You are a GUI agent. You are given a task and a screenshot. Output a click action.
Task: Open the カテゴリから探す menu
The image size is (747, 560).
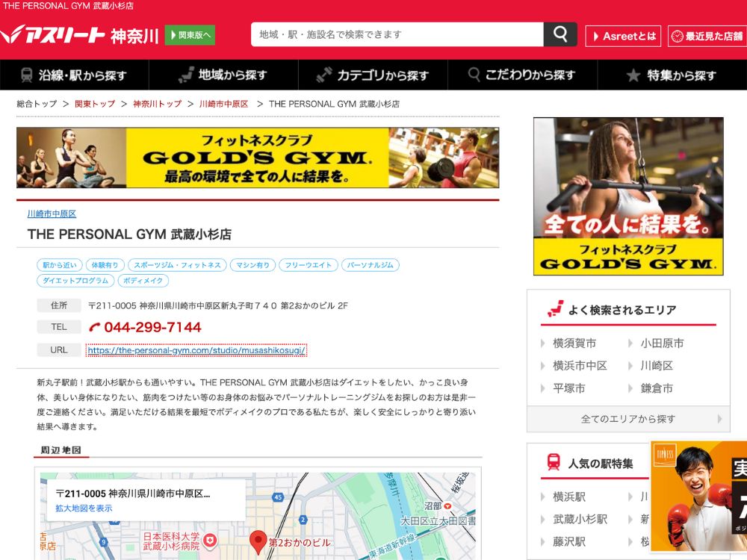[373, 75]
